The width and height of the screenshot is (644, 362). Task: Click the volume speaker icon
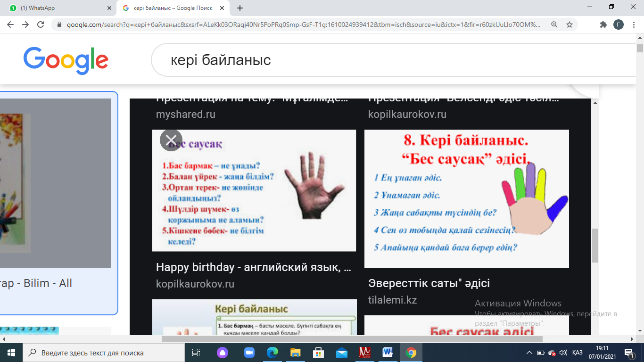point(563,353)
